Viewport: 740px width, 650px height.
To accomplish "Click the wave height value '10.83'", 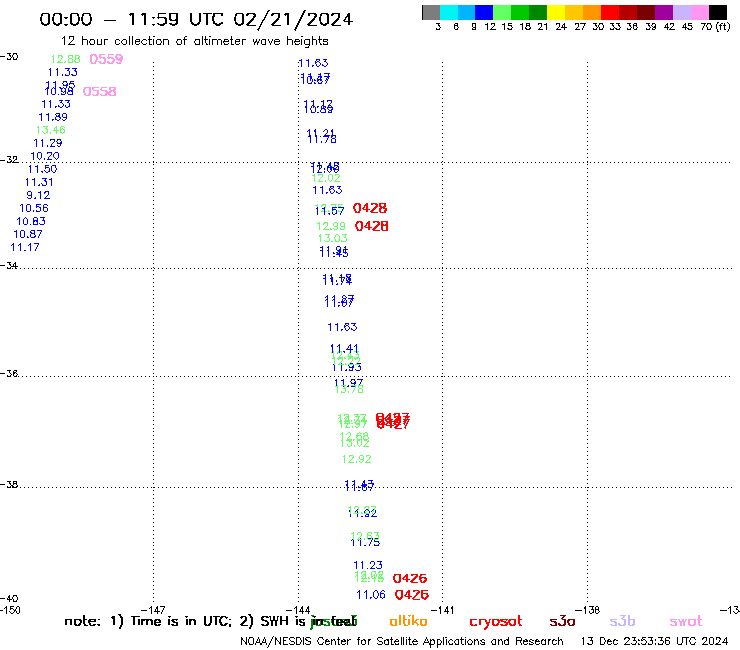I will (31, 221).
